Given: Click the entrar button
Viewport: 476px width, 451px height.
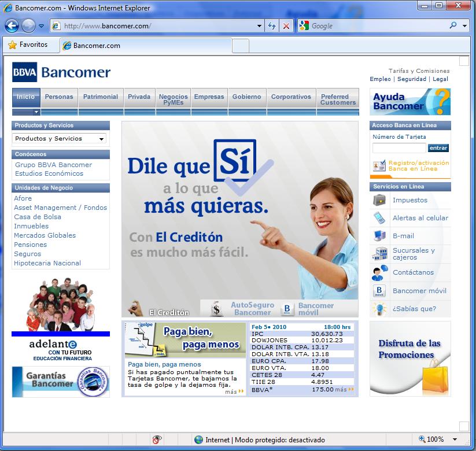Looking at the screenshot, I should click(438, 148).
